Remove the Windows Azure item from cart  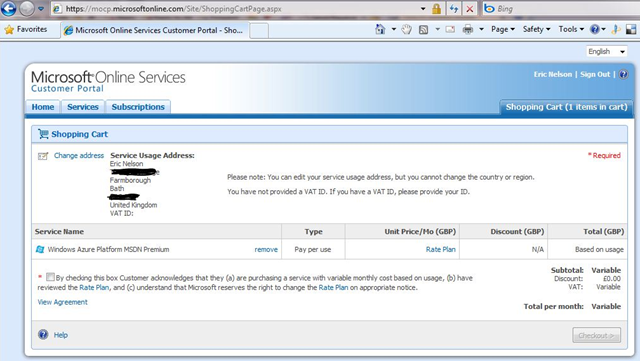pos(266,250)
